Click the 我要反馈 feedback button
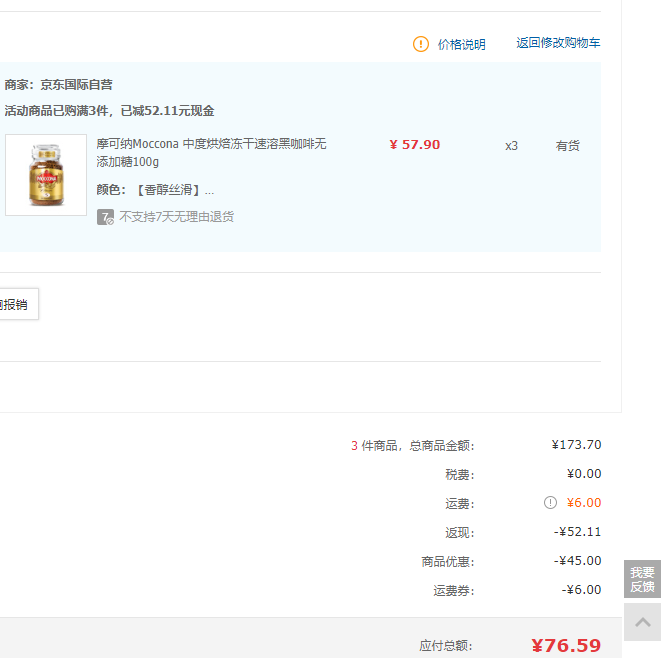 tap(642, 579)
